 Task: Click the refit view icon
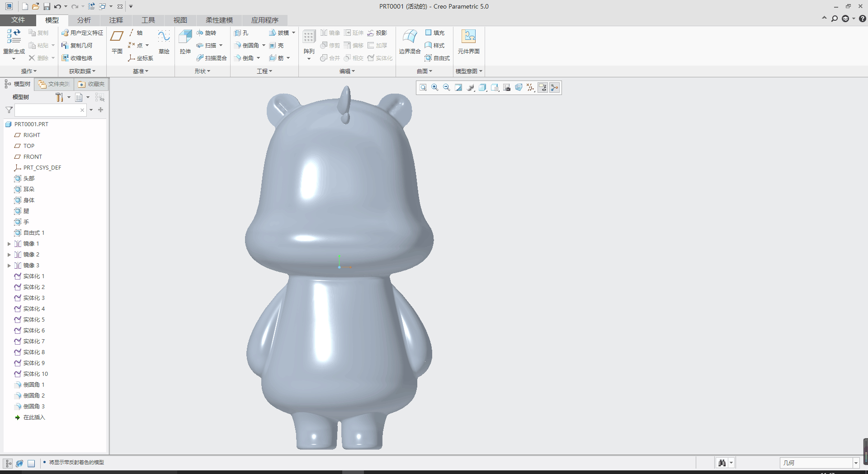coord(423,88)
